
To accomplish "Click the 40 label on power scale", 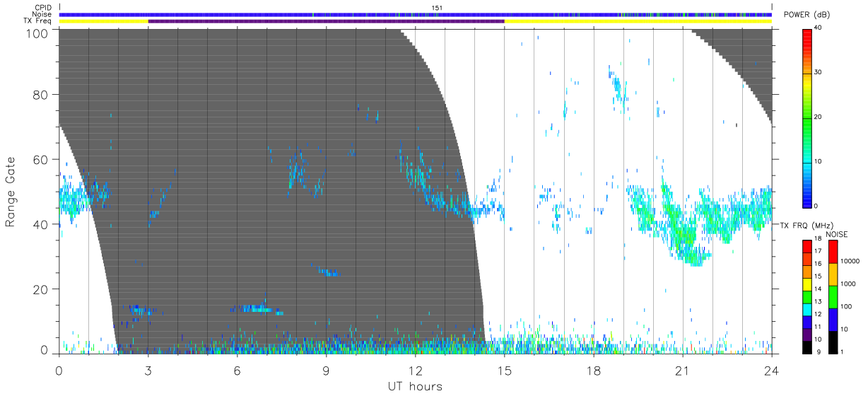I will pos(819,28).
